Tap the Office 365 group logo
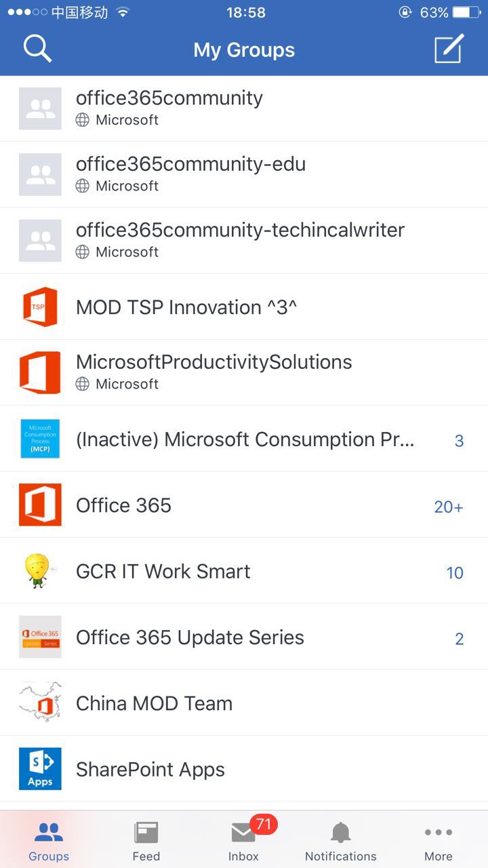 pyautogui.click(x=40, y=505)
